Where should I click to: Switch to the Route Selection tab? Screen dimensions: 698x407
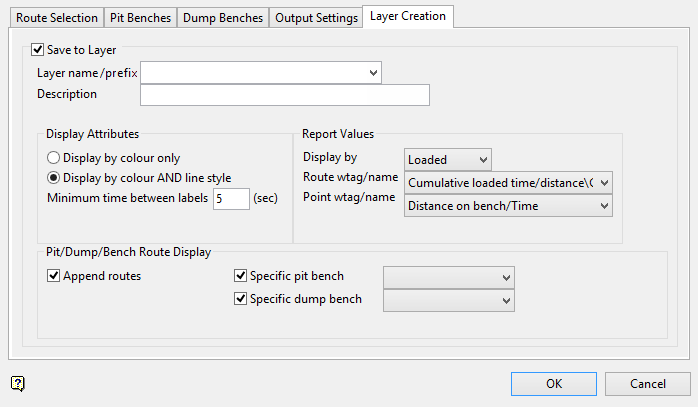click(x=57, y=18)
